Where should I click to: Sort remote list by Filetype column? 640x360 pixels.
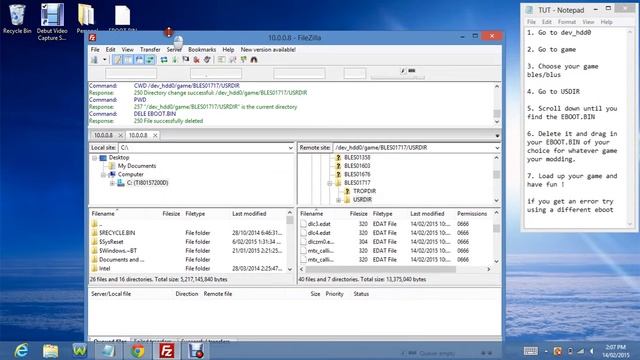tap(382, 213)
